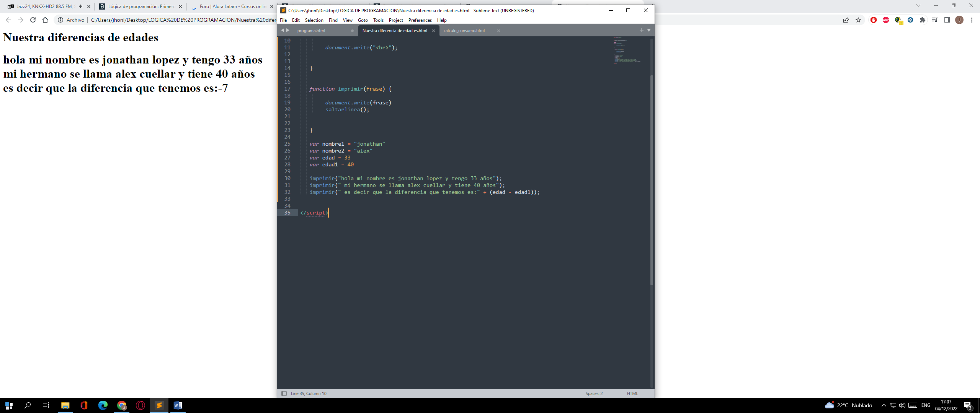The height and width of the screenshot is (413, 980).
Task: Close the calculo_consumo.html tab
Action: pos(498,31)
